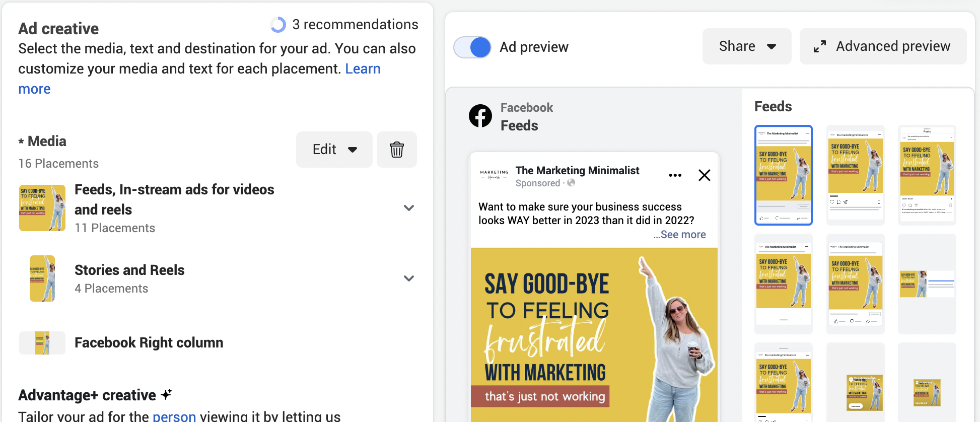This screenshot has height=422, width=980.
Task: Click the globe icon next to Sponsored
Action: [571, 183]
